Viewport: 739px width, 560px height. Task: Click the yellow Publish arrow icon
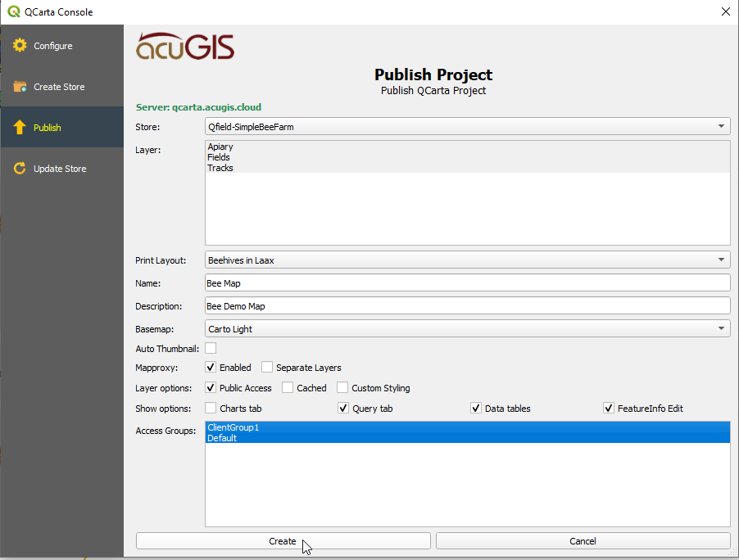(20, 128)
